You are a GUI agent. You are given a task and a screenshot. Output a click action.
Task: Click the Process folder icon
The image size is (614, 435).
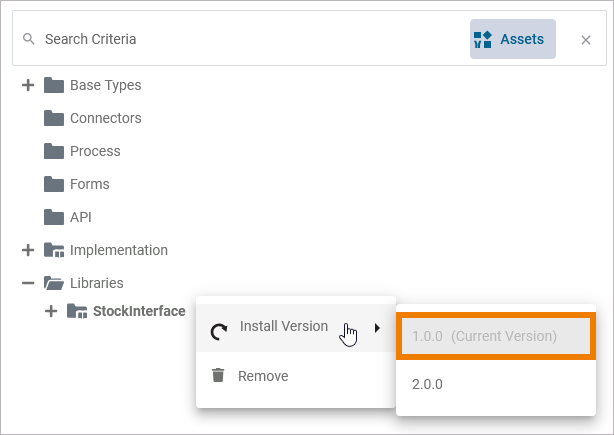point(54,151)
